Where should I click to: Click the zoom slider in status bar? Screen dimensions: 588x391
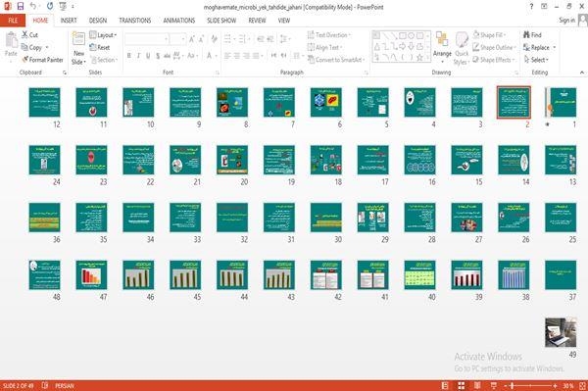click(x=530, y=385)
